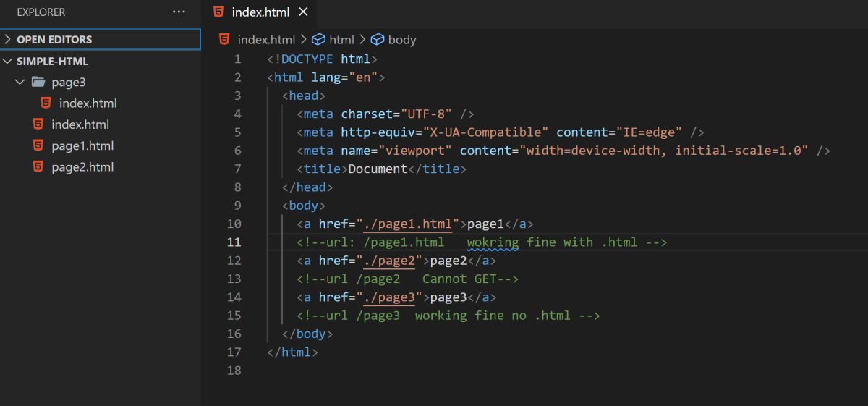Click the page2 anchor text

[448, 261]
